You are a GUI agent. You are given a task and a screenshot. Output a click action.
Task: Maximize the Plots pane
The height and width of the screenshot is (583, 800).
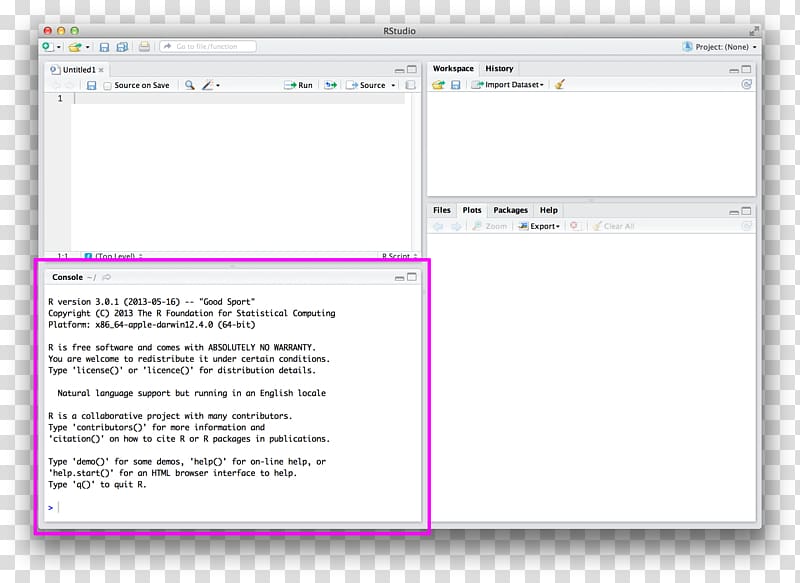pyautogui.click(x=746, y=211)
